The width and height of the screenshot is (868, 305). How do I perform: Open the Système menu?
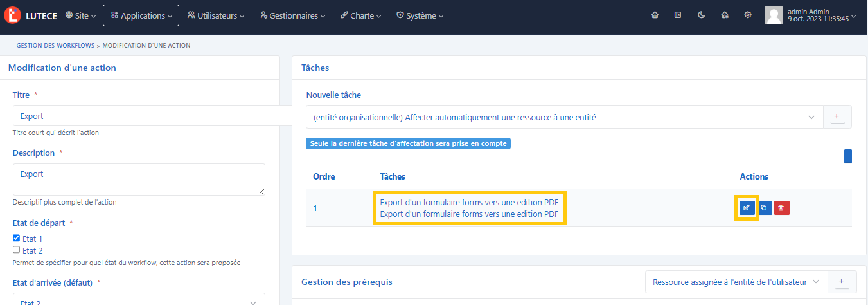pyautogui.click(x=420, y=15)
